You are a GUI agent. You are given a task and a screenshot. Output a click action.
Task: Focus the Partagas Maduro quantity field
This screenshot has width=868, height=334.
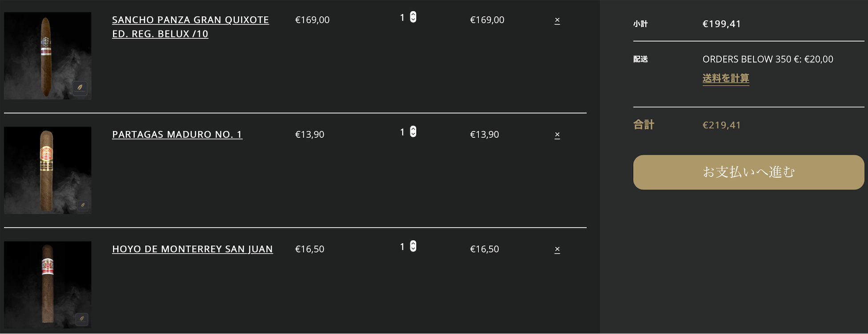point(403,132)
